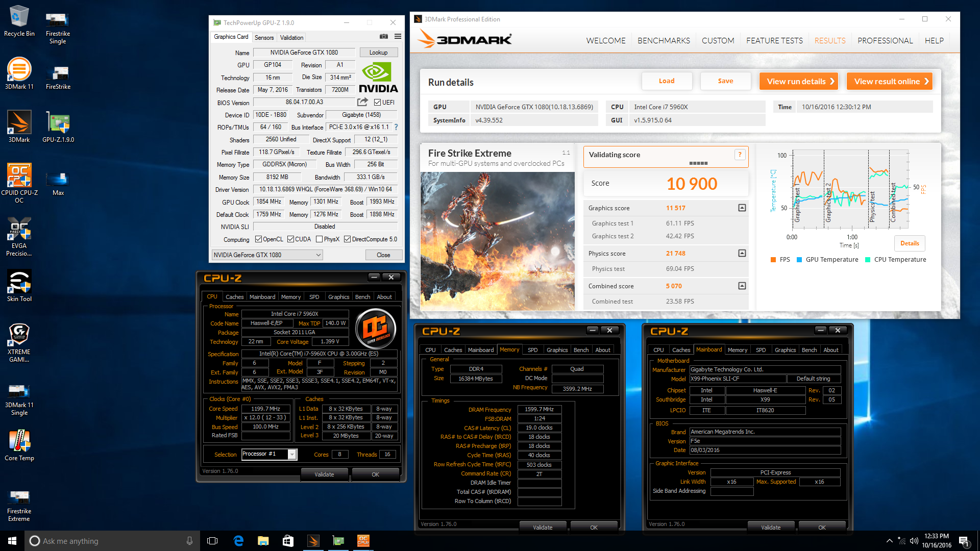Toggle DirectCompute 5.0 checkbox
Image resolution: width=980 pixels, height=551 pixels.
(347, 239)
